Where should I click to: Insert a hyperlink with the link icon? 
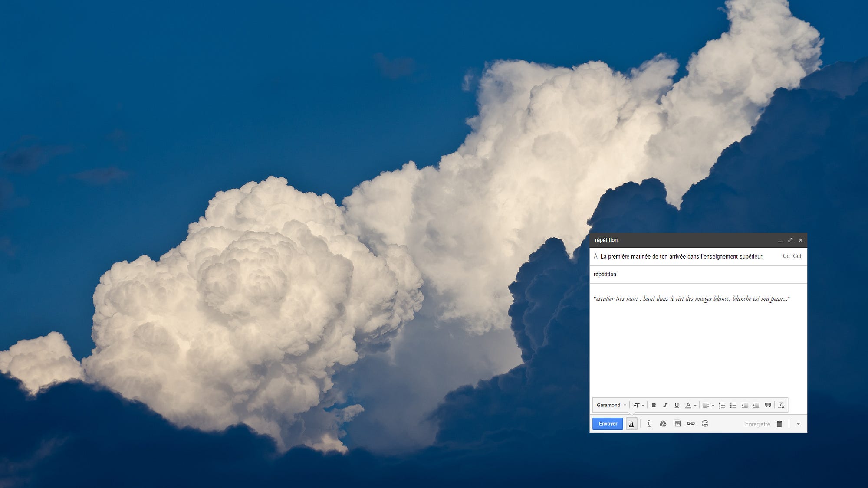click(x=691, y=423)
